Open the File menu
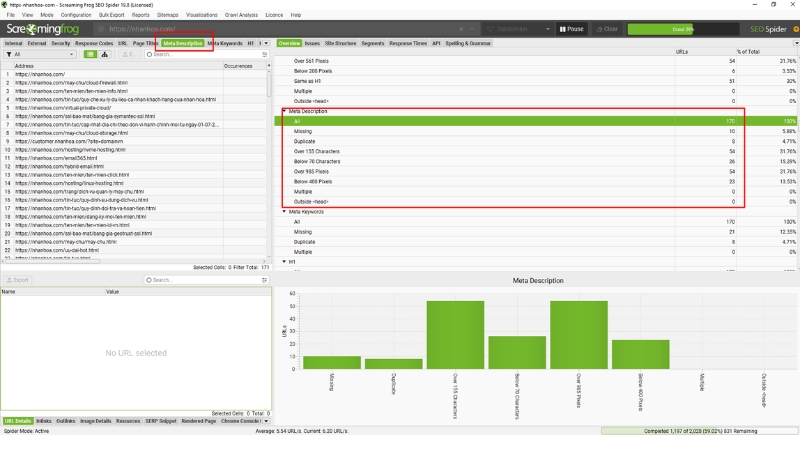The height and width of the screenshot is (450, 800). [11, 15]
